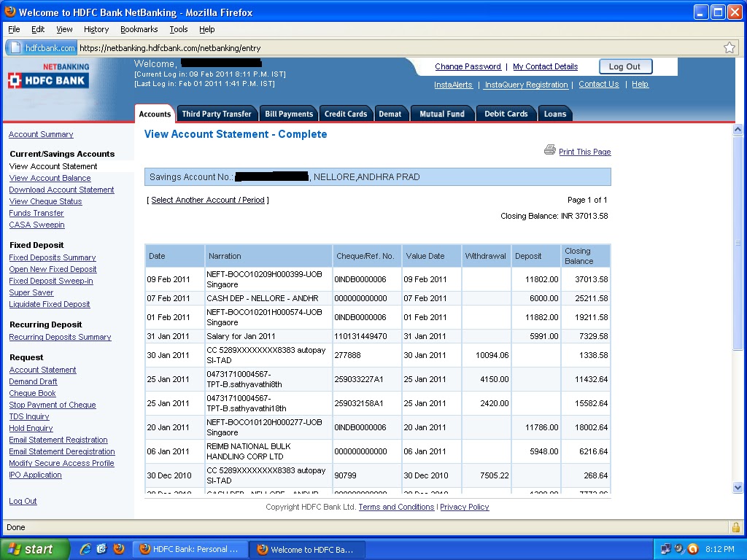747x560 pixels.
Task: Open the File menu
Action: pos(15,29)
